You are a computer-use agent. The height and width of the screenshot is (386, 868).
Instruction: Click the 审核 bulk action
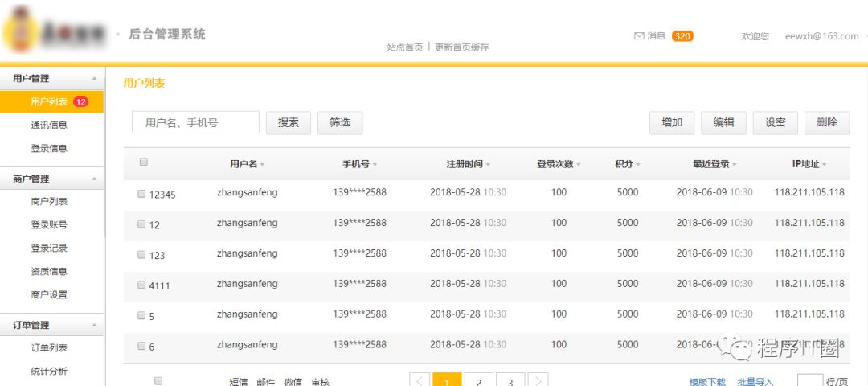pyautogui.click(x=320, y=382)
